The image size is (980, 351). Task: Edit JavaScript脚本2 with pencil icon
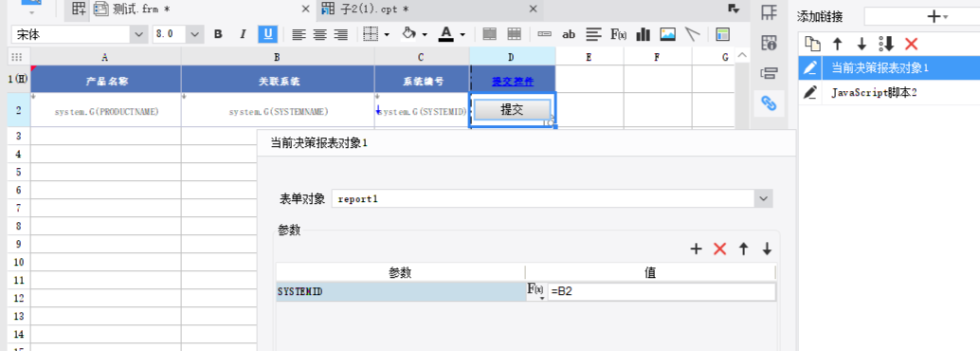click(810, 93)
